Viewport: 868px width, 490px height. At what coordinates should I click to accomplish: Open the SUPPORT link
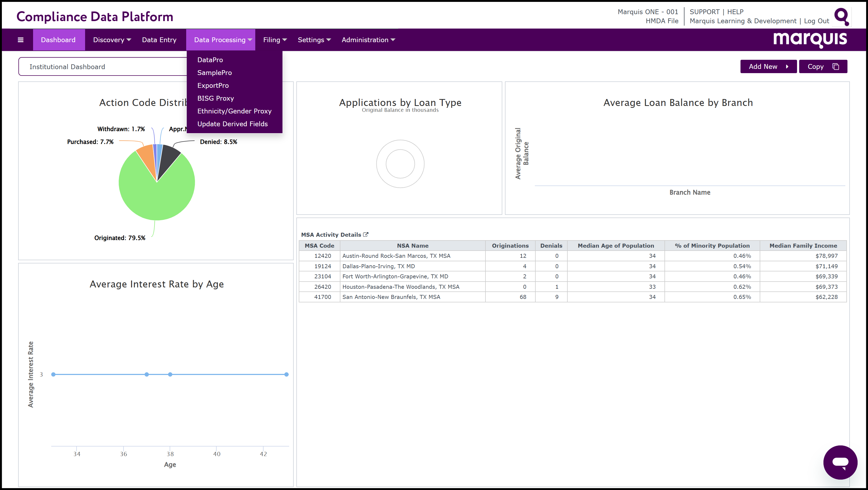704,12
